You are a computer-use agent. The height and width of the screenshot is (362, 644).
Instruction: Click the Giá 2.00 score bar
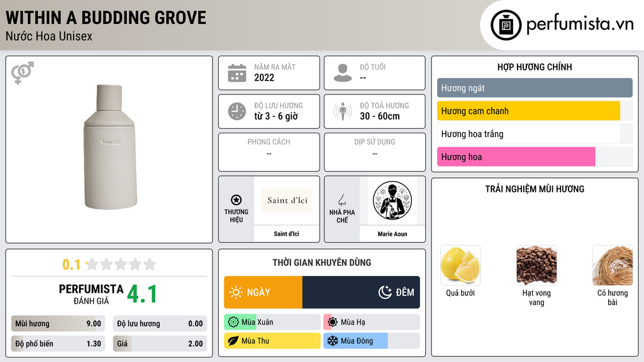point(160,344)
